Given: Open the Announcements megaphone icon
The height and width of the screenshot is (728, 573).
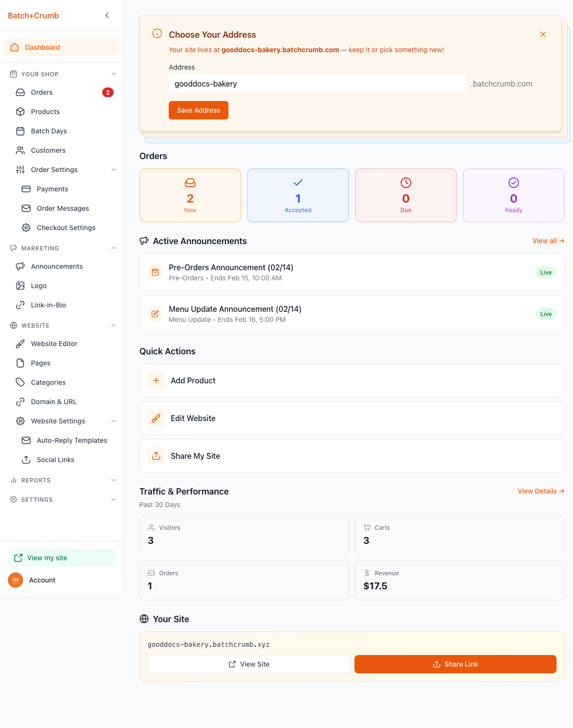Looking at the screenshot, I should coord(20,266).
